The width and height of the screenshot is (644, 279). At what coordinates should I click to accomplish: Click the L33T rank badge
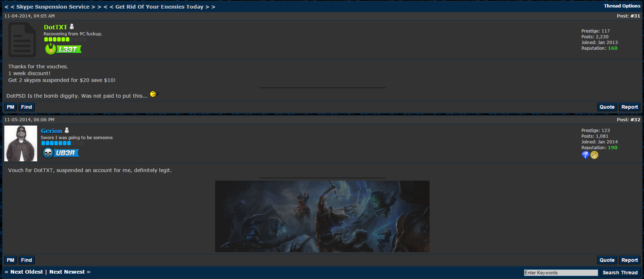pyautogui.click(x=63, y=49)
